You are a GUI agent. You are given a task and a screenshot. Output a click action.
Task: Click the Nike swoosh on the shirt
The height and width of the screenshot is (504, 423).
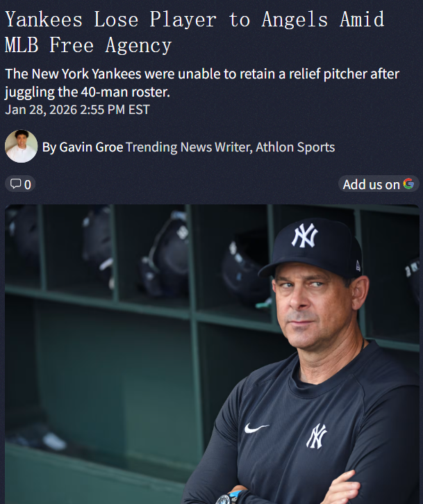[x=256, y=428]
